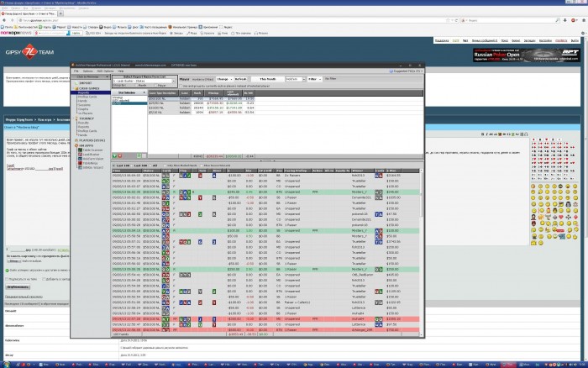Open the File menu in Holdem Manager
Image resolution: width=588 pixels, height=368 pixels.
coord(76,71)
